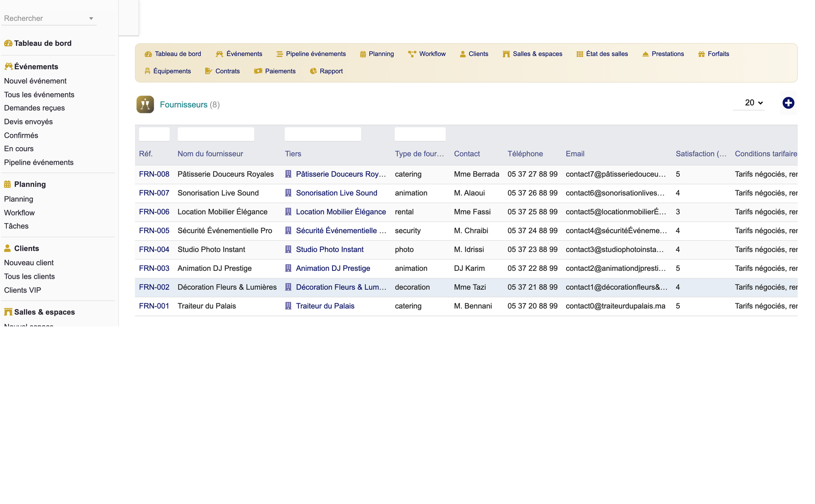This screenshot has width=815, height=504.
Task: Open Confirmés in sidebar
Action: [x=21, y=135]
